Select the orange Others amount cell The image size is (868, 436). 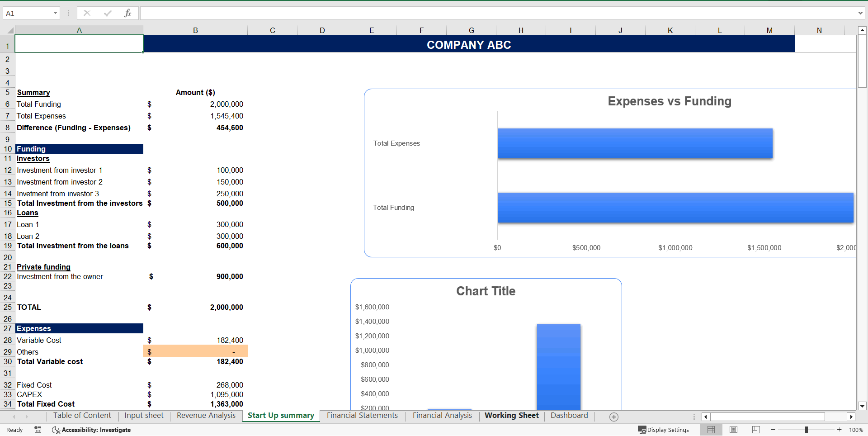point(195,351)
